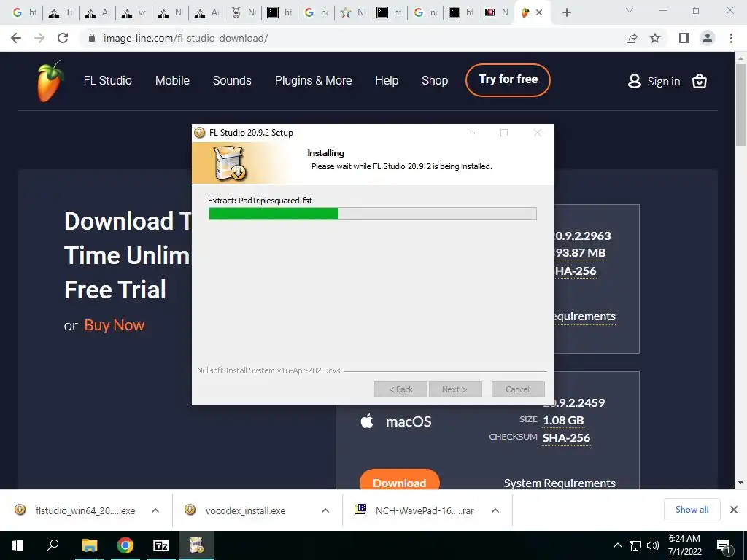This screenshot has width=747, height=560.
Task: Expand options for vocodex_install.exe download
Action: coord(325,510)
